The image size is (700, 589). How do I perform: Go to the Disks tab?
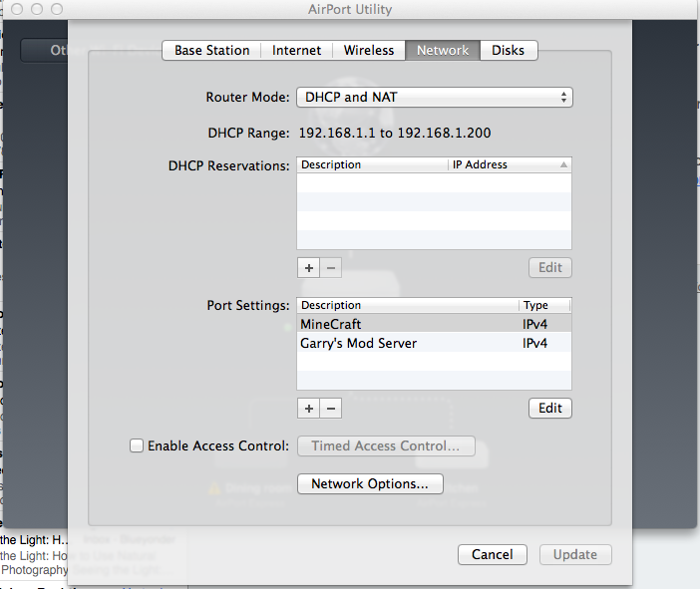point(508,51)
